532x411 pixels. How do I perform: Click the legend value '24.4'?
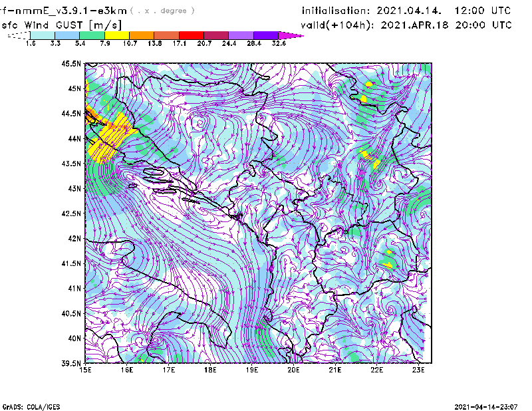coord(229,43)
